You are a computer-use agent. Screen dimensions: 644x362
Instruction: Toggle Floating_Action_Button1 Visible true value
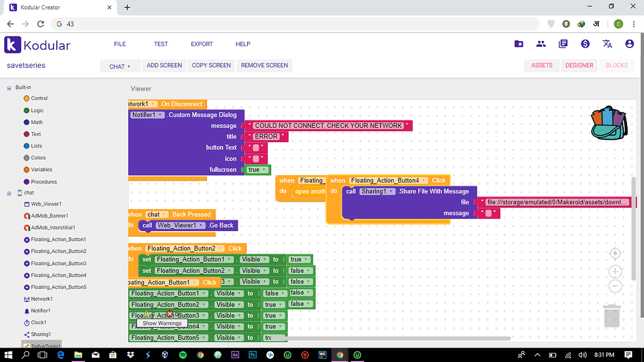[x=299, y=259]
